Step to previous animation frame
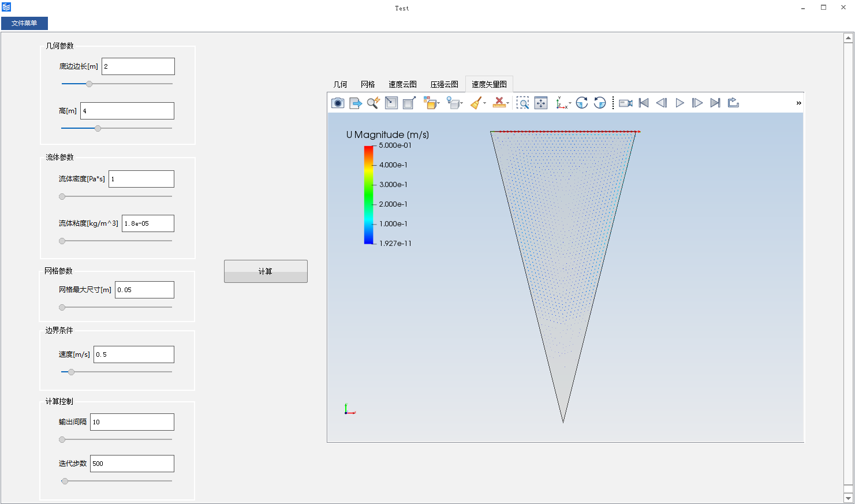Screen dimensions: 855x504 point(662,103)
